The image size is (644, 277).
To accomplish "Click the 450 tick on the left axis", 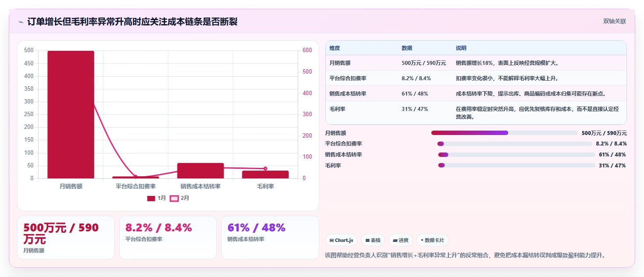I will click(28, 63).
